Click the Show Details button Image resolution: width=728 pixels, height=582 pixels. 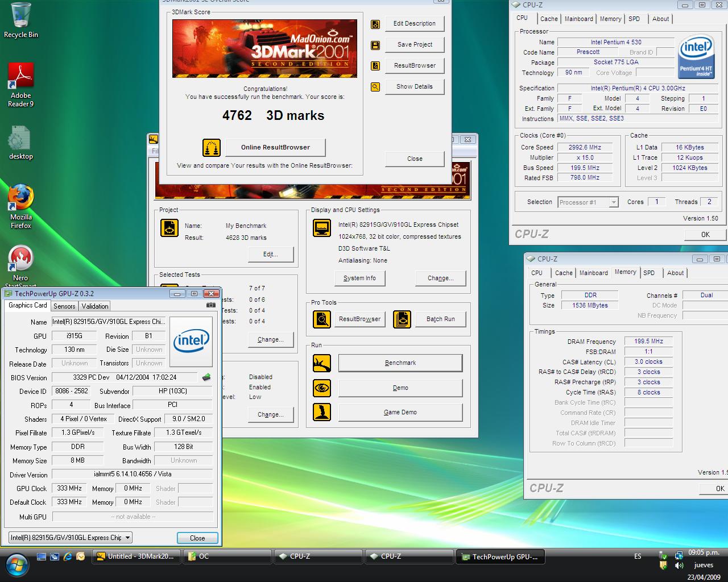coord(415,87)
